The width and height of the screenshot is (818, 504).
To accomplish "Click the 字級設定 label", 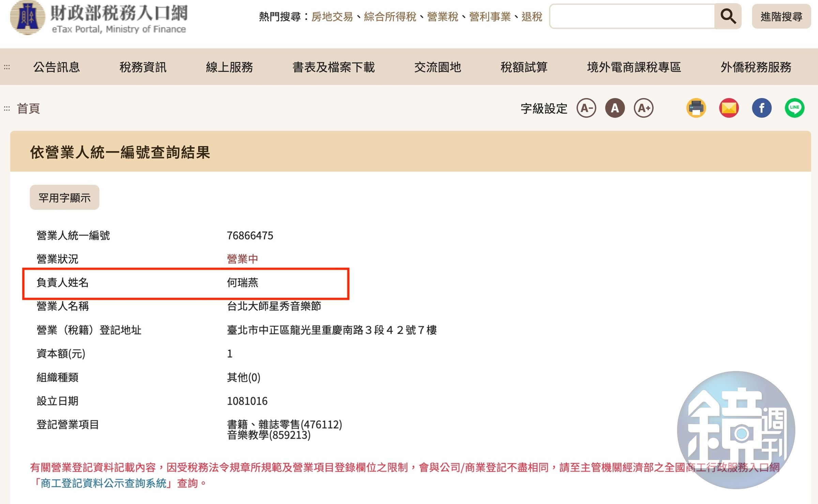I will 544,109.
